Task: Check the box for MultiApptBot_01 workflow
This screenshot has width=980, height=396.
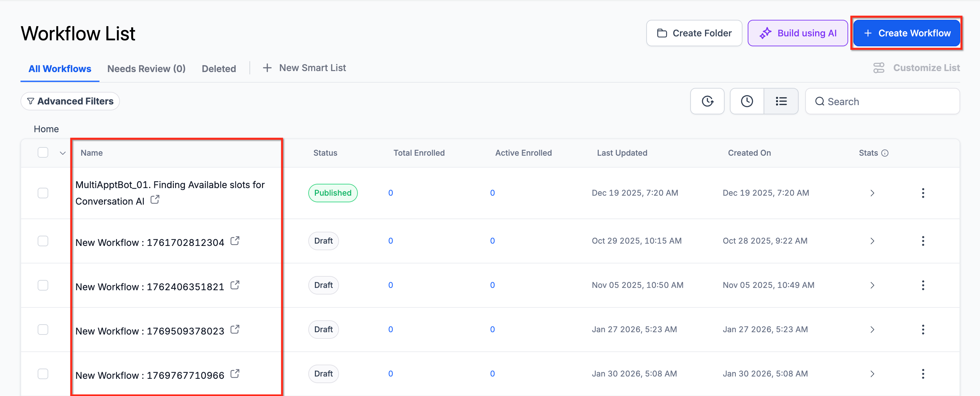Action: pos(43,193)
